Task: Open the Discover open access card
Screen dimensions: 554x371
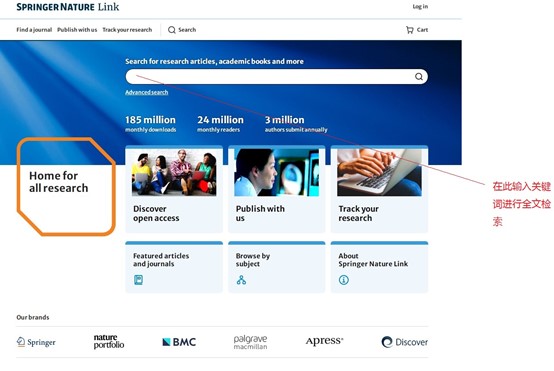Action: 174,189
